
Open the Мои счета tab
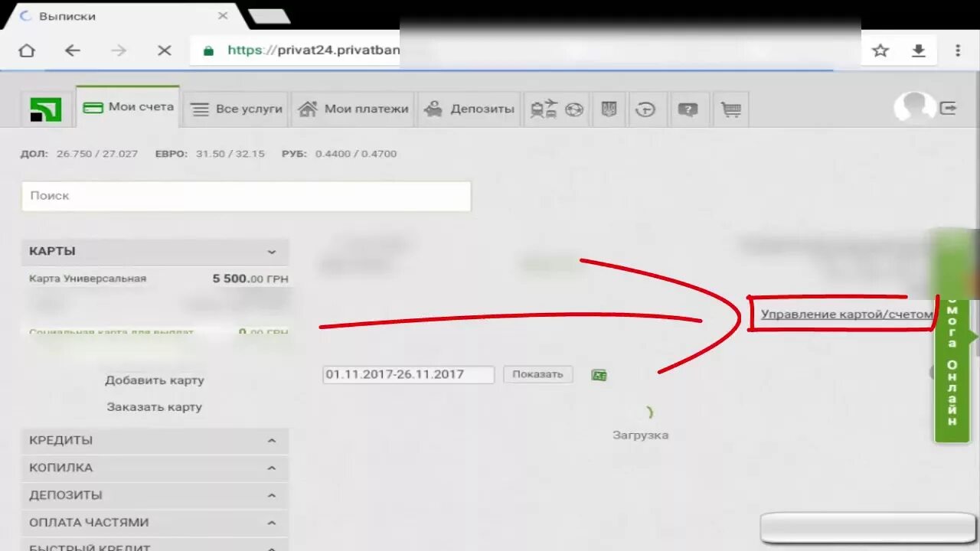click(129, 107)
